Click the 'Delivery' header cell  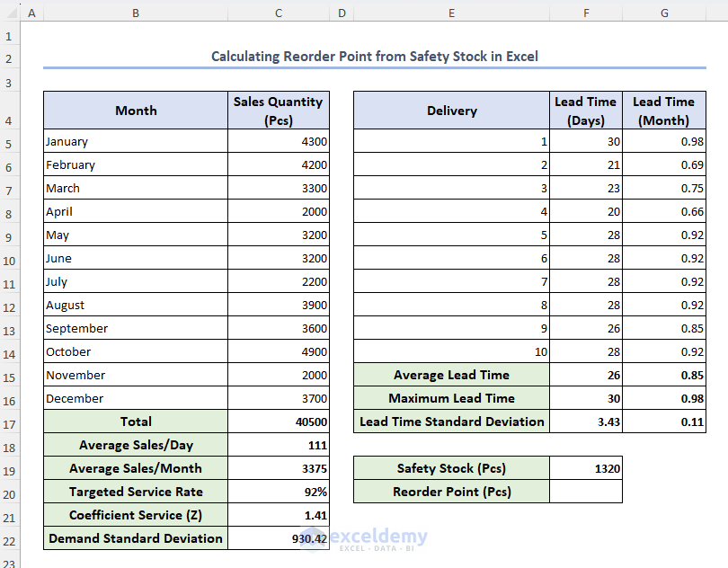pos(451,111)
